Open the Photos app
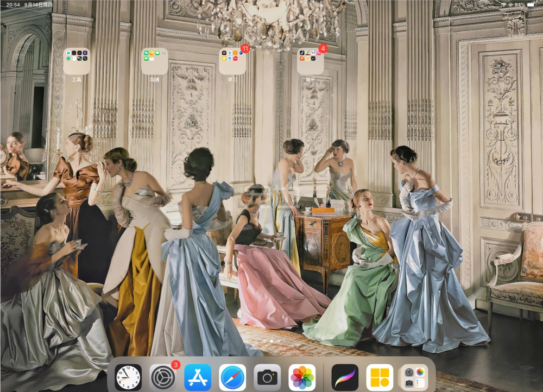543x392 pixels. tap(302, 377)
